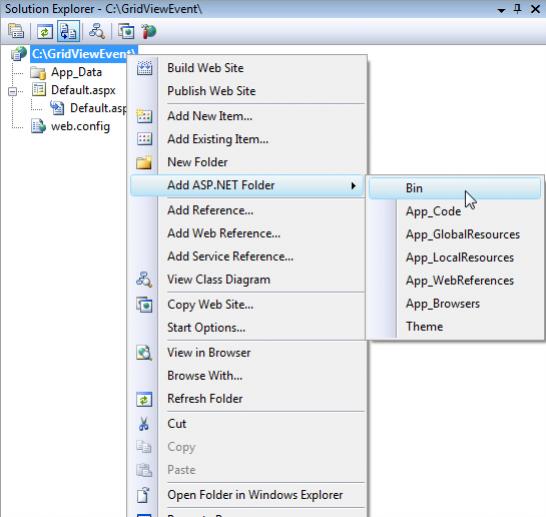Screen dimensions: 546x517
Task: Select App_GlobalResources in the submenu
Action: pos(463,235)
